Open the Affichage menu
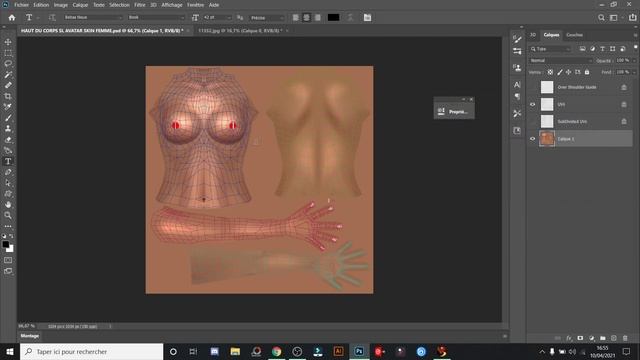The width and height of the screenshot is (640, 360). click(x=172, y=5)
